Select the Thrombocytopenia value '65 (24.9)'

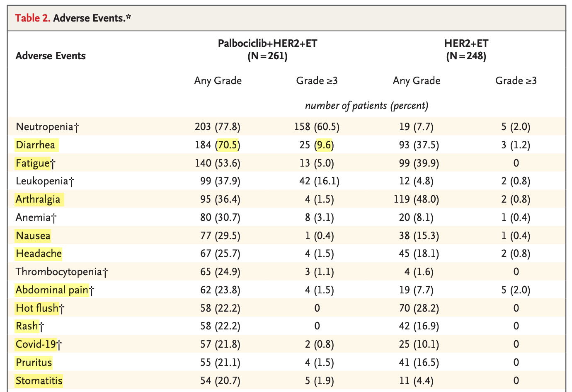pyautogui.click(x=220, y=272)
